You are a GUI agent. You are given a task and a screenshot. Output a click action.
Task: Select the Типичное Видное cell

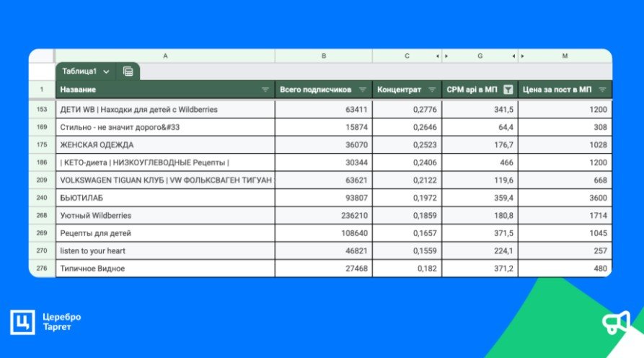pos(165,268)
